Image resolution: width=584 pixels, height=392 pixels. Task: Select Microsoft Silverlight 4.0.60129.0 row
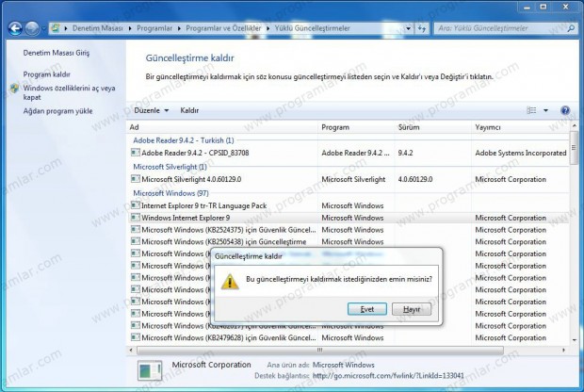tap(349, 179)
